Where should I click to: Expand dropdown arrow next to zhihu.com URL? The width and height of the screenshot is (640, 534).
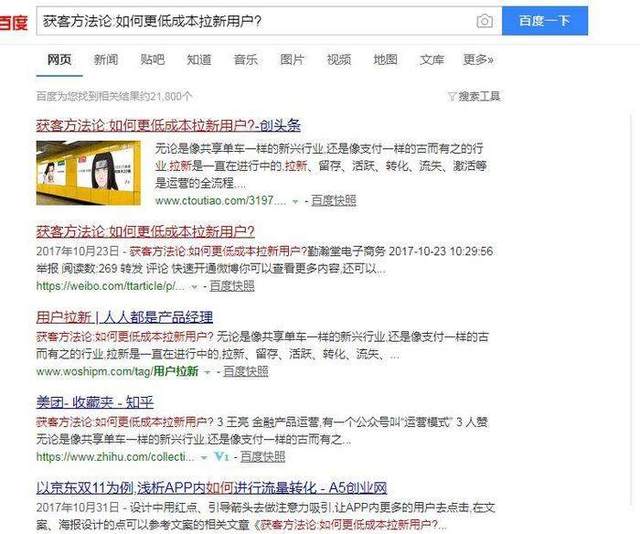tap(203, 457)
